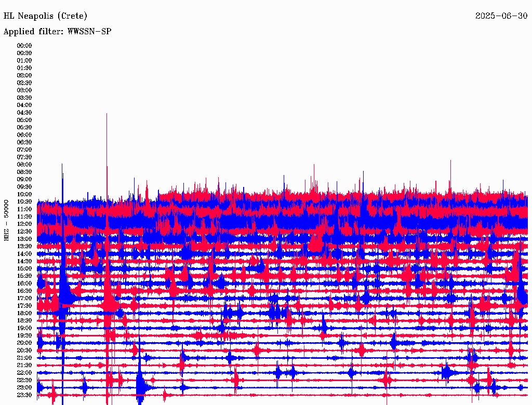532x405 pixels.
Task: Click the 09:30 time label
Action: pyautogui.click(x=24, y=187)
